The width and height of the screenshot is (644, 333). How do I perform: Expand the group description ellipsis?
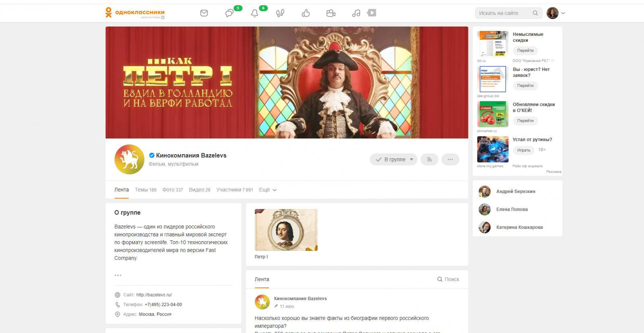pyautogui.click(x=118, y=275)
